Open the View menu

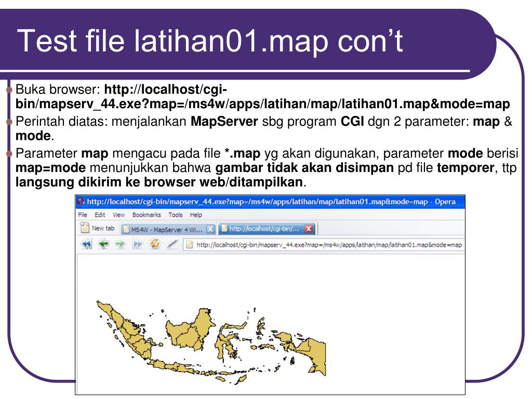click(x=119, y=215)
